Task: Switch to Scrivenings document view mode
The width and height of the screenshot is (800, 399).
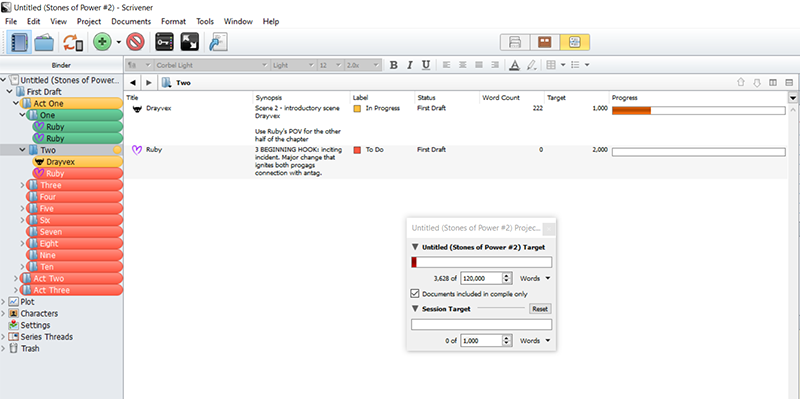Action: coord(515,42)
